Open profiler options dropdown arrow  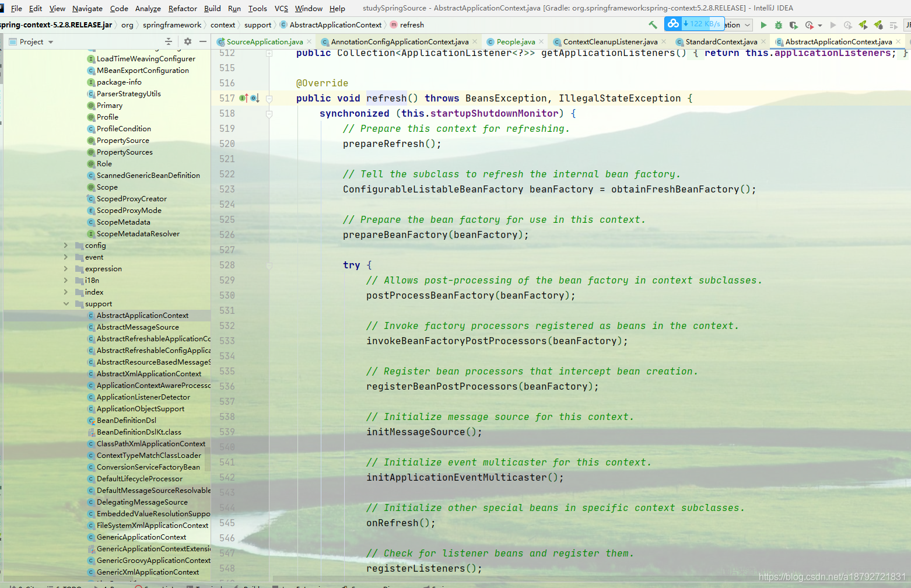[x=820, y=26]
